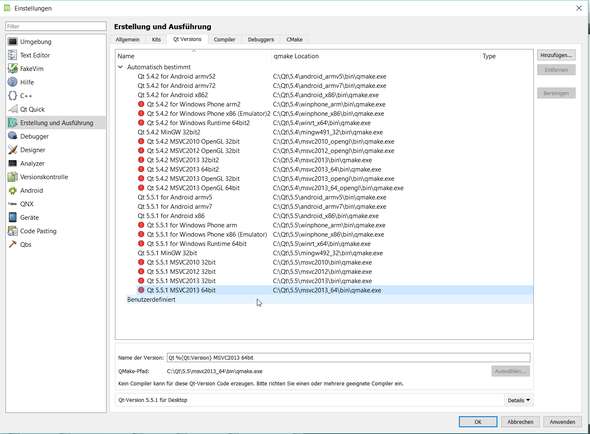Image resolution: width=590 pixels, height=434 pixels.
Task: Open the Analyzer settings icon
Action: [x=12, y=163]
